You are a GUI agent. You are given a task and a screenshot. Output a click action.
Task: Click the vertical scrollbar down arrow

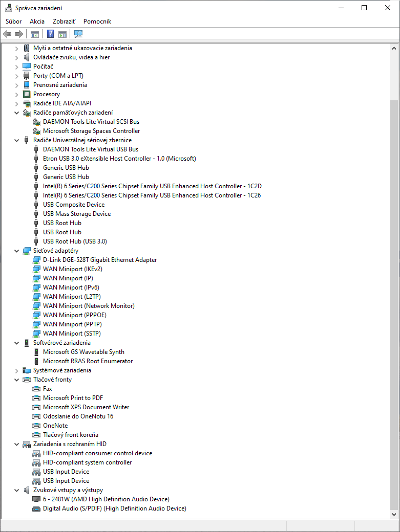pos(394,515)
